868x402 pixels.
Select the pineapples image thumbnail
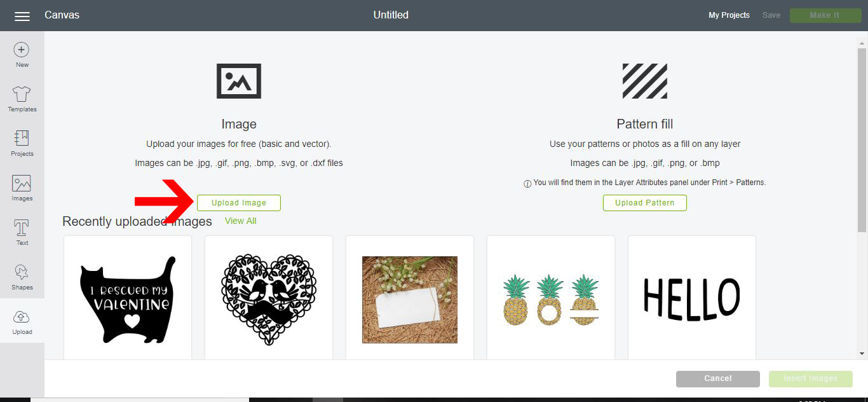551,298
